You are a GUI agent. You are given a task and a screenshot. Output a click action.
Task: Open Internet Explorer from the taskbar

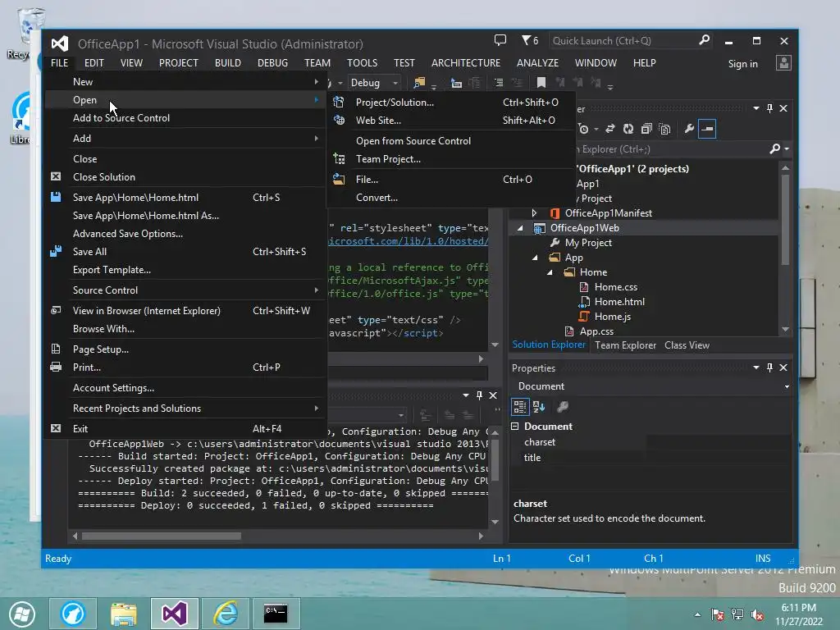click(x=226, y=614)
